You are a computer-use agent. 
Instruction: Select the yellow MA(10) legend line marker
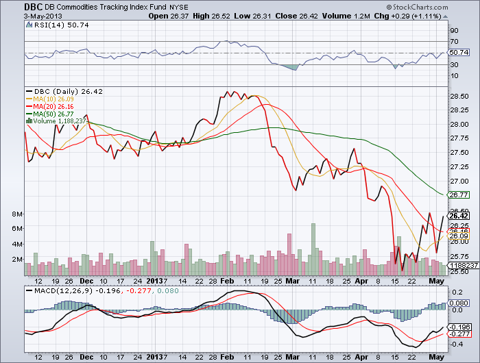pos(29,99)
